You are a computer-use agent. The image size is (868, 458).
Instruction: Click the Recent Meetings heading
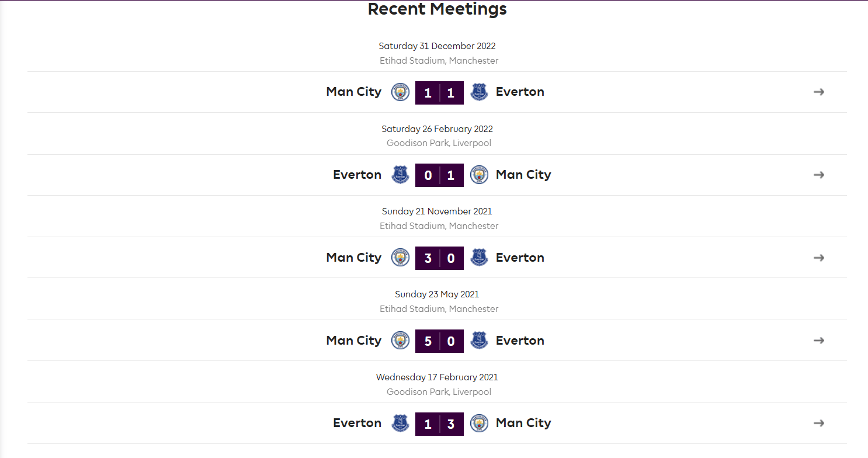(438, 9)
